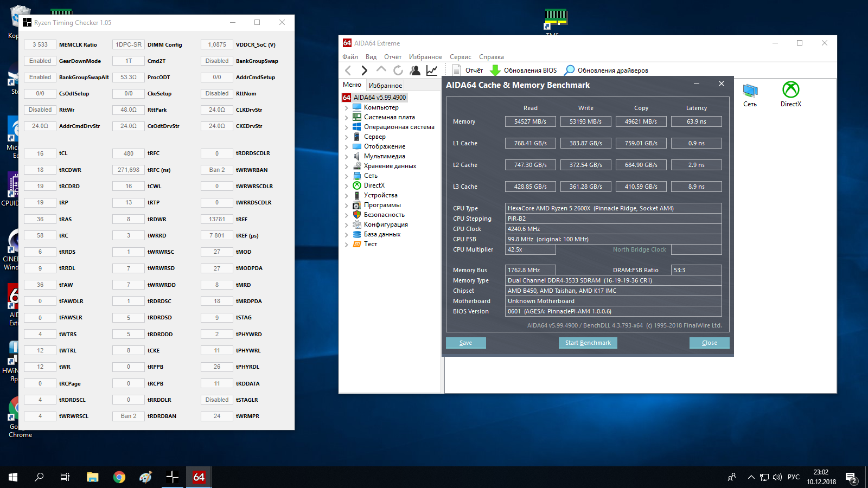This screenshot has height=488, width=868.
Task: Switch to Ryzen Timing Checker taskbar icon
Action: pos(173,477)
